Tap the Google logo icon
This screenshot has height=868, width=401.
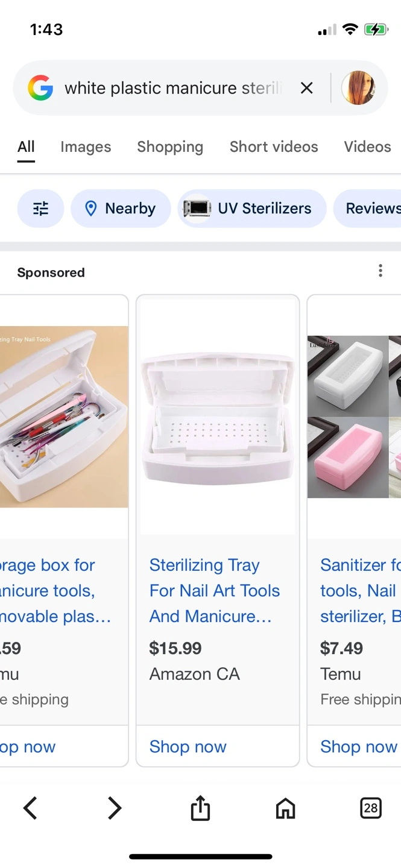point(40,88)
